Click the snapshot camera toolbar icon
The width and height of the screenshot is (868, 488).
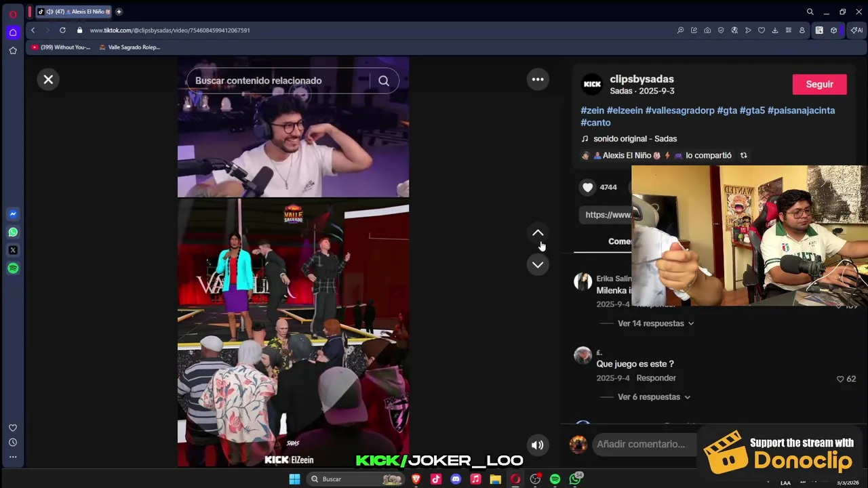tap(707, 30)
